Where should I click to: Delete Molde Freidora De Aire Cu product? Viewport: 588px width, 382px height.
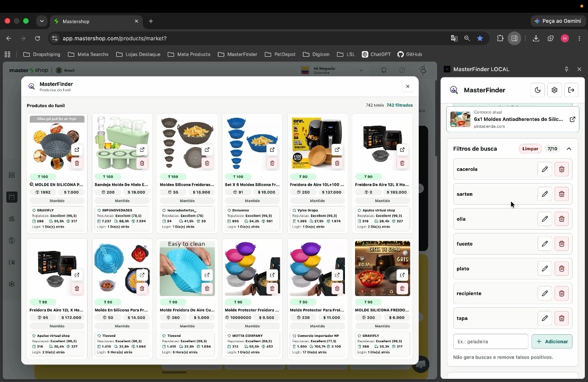[207, 288]
